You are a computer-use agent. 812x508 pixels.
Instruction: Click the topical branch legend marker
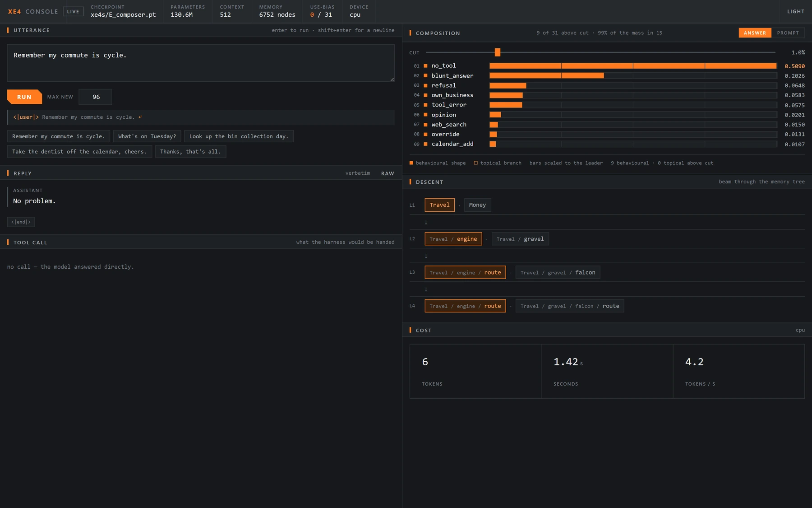coord(475,163)
